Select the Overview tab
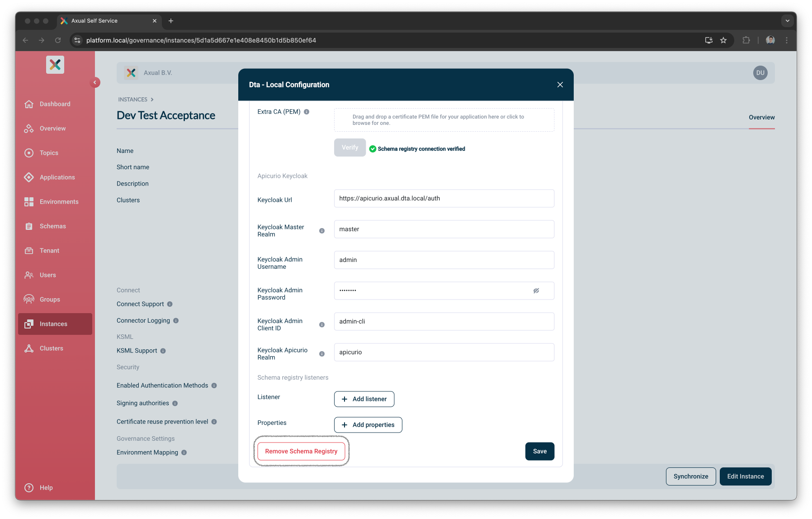The image size is (812, 519). pos(762,118)
